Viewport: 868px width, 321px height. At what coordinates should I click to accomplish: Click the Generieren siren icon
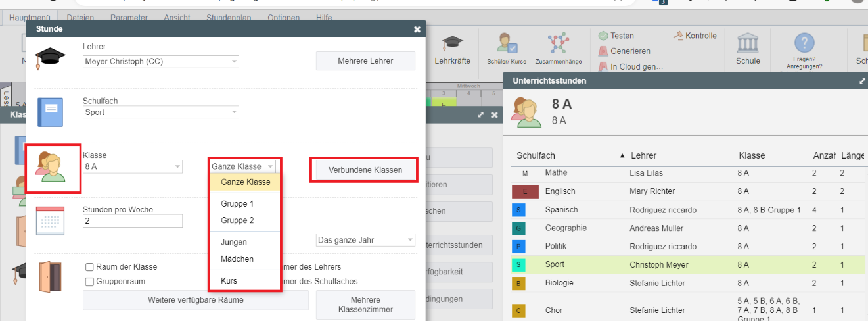(603, 51)
